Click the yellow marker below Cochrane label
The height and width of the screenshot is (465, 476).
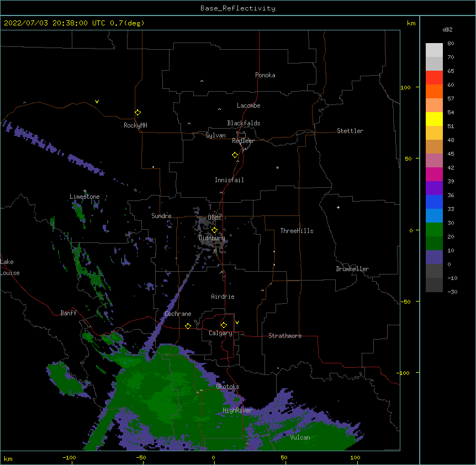tap(188, 326)
